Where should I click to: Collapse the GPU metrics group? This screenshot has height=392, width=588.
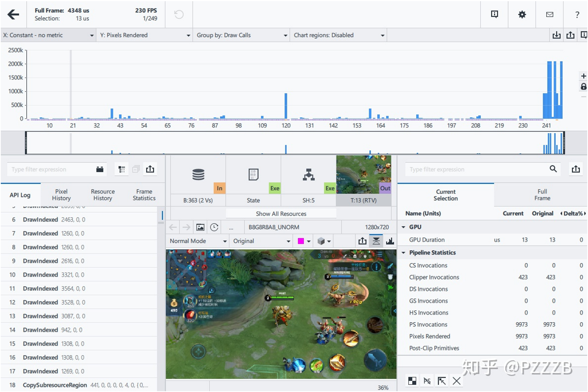(x=403, y=227)
